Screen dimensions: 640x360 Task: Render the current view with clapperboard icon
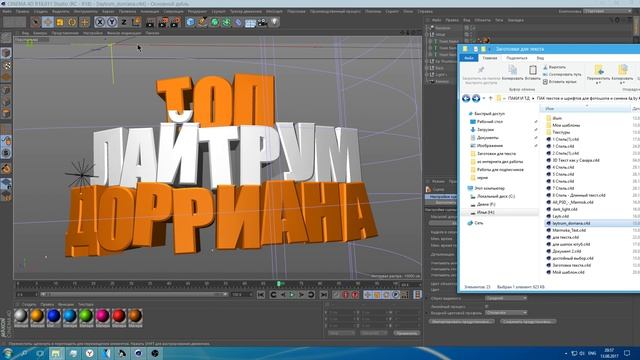(151, 22)
